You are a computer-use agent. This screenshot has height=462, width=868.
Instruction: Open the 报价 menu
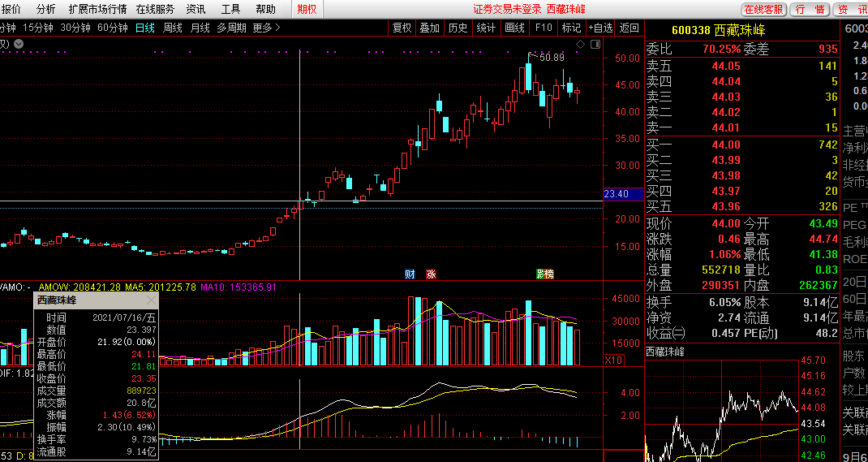(11, 9)
